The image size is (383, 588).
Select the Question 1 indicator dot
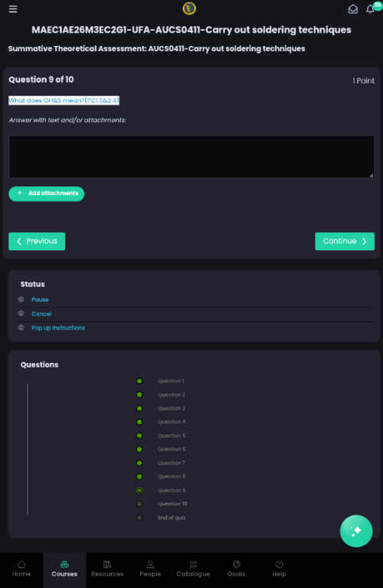(x=139, y=381)
